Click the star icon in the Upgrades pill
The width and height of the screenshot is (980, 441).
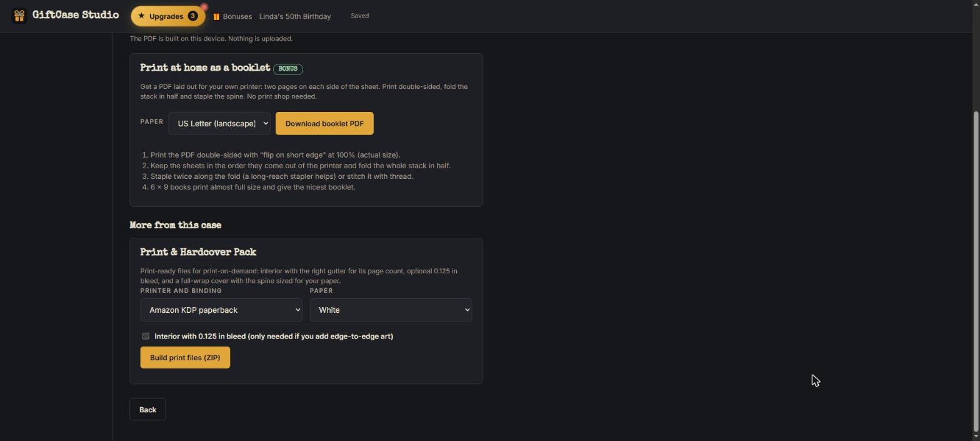point(141,16)
